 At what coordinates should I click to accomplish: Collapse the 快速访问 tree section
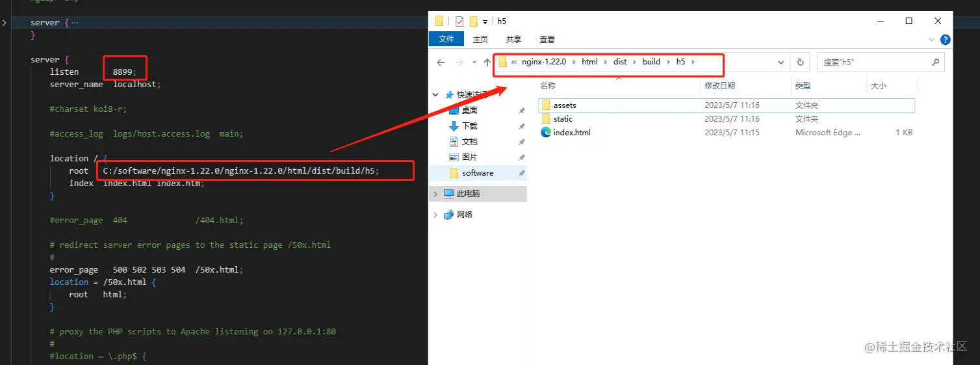coord(435,95)
